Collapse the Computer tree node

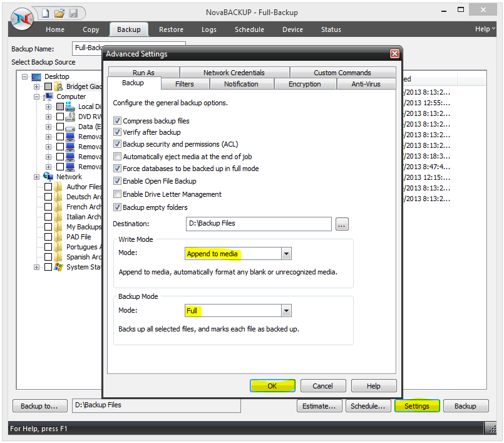[x=37, y=96]
